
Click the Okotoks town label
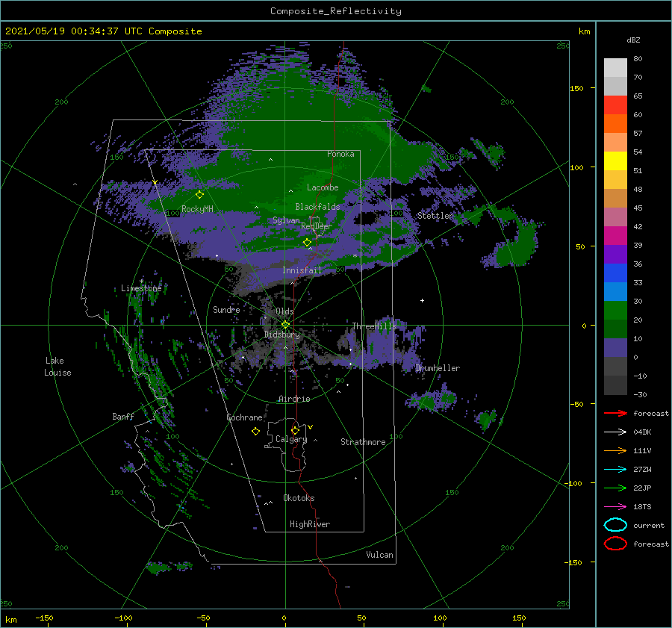pyautogui.click(x=299, y=498)
